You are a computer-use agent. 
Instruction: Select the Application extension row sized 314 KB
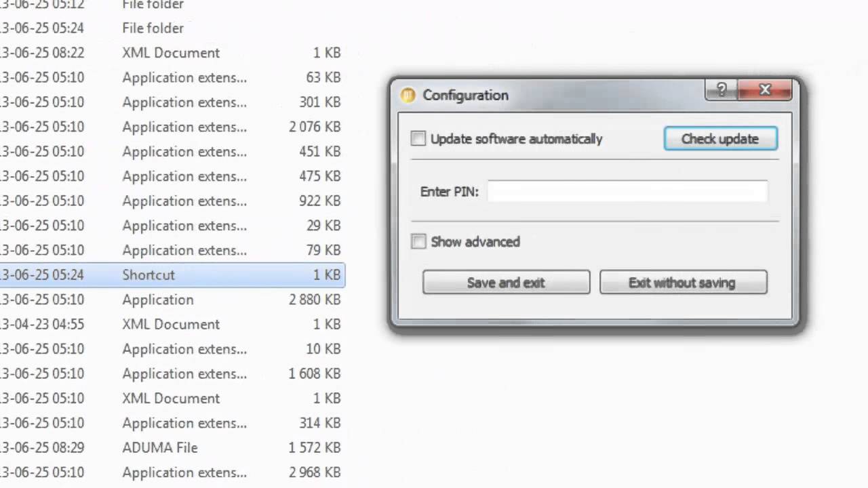(x=172, y=423)
